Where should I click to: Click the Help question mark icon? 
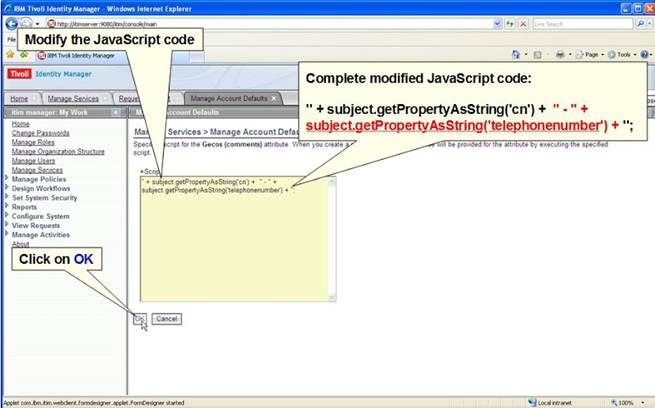(644, 55)
